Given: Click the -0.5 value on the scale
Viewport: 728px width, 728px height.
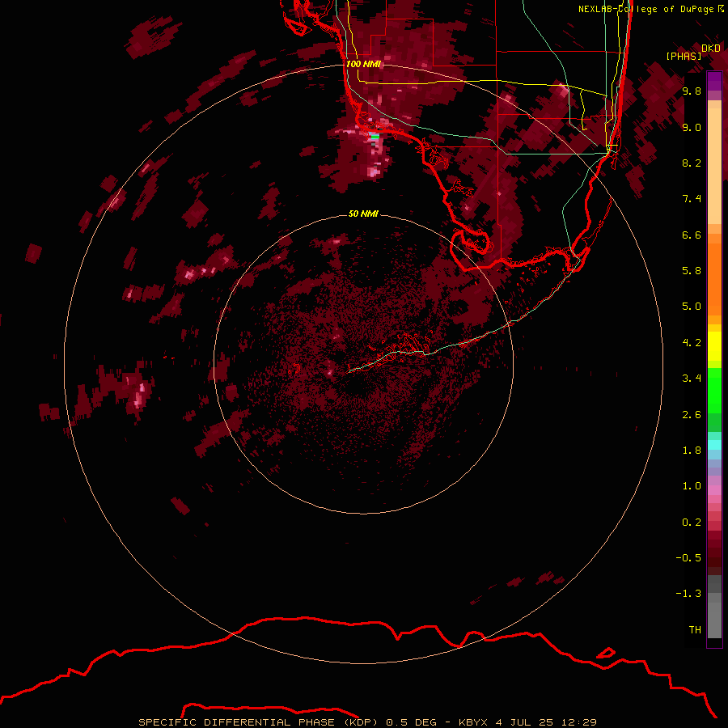Looking at the screenshot, I should [688, 558].
